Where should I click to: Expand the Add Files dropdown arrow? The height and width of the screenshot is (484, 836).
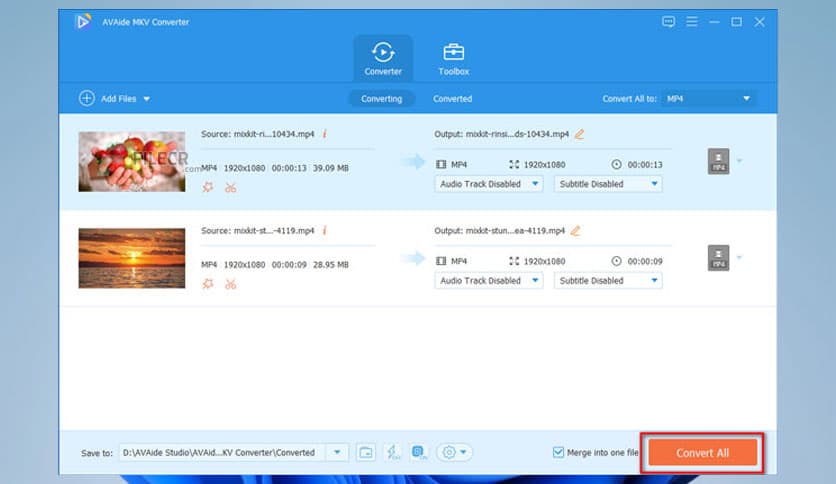pos(147,99)
